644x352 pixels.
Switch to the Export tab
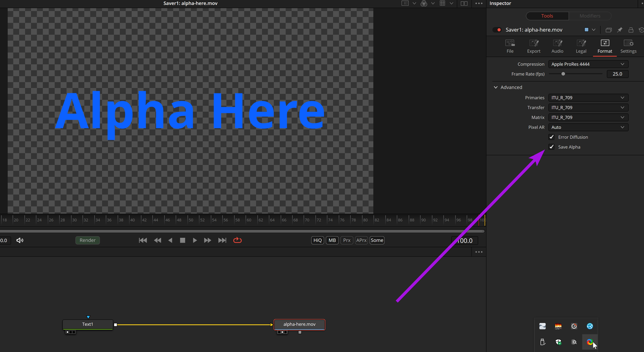533,47
